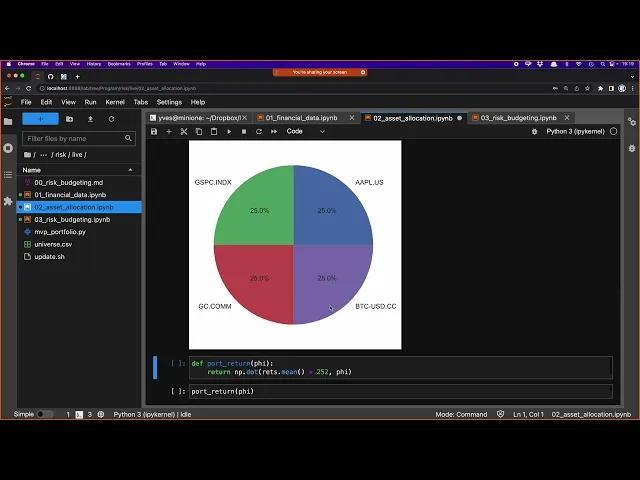Open the debugger panel on the right sidebar
The image size is (640, 480).
pyautogui.click(x=632, y=148)
